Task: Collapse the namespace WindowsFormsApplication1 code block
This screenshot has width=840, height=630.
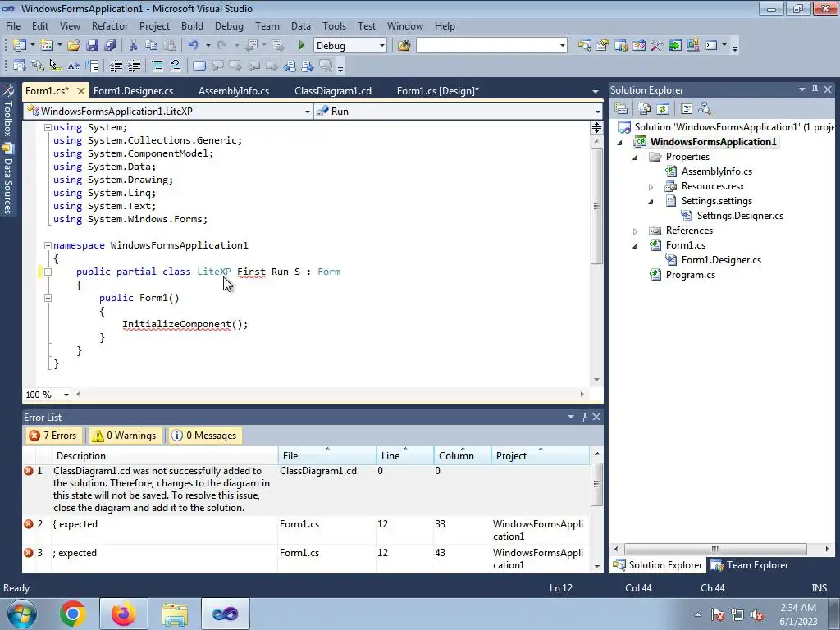Action: coord(48,245)
